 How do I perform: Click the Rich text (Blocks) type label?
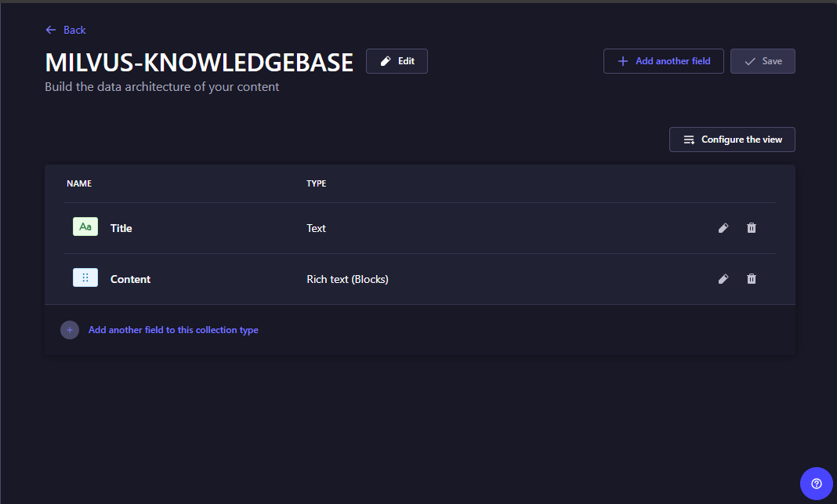pos(347,279)
